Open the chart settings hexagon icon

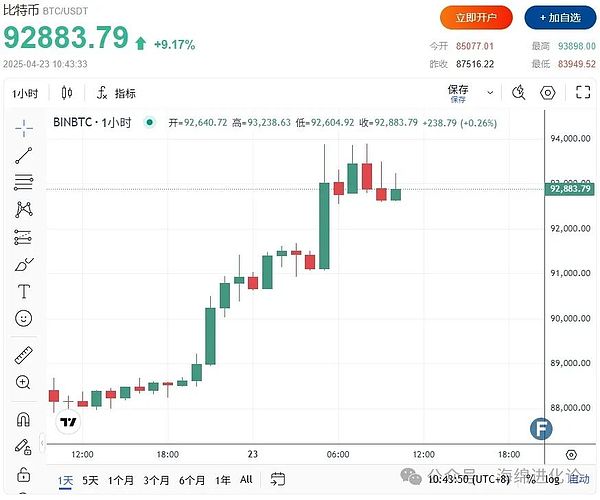548,93
